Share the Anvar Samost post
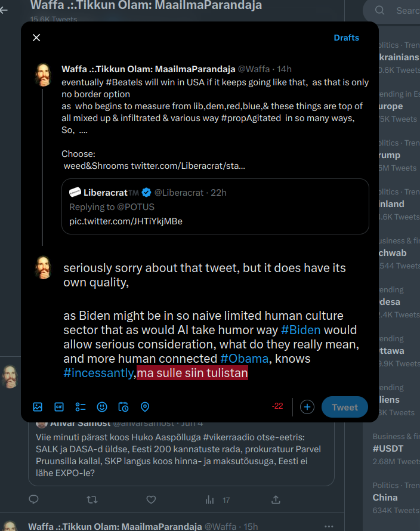Viewport: 420px width, 531px height. pos(276,499)
